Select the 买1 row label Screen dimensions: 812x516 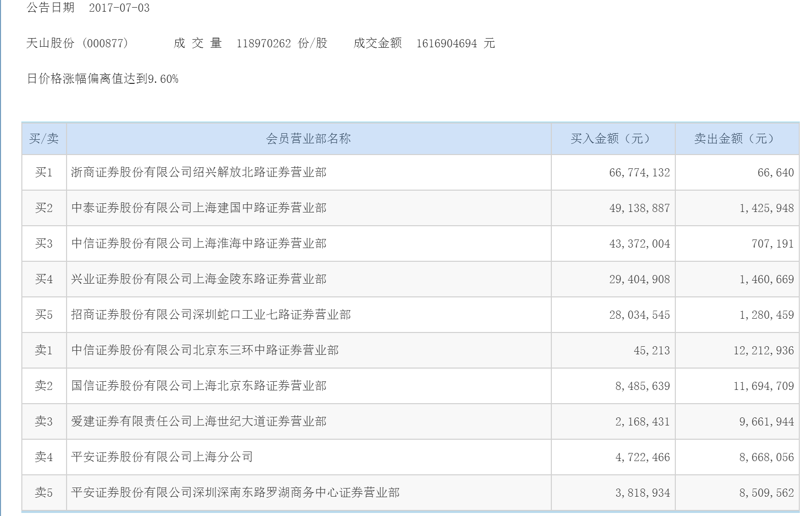coord(44,172)
